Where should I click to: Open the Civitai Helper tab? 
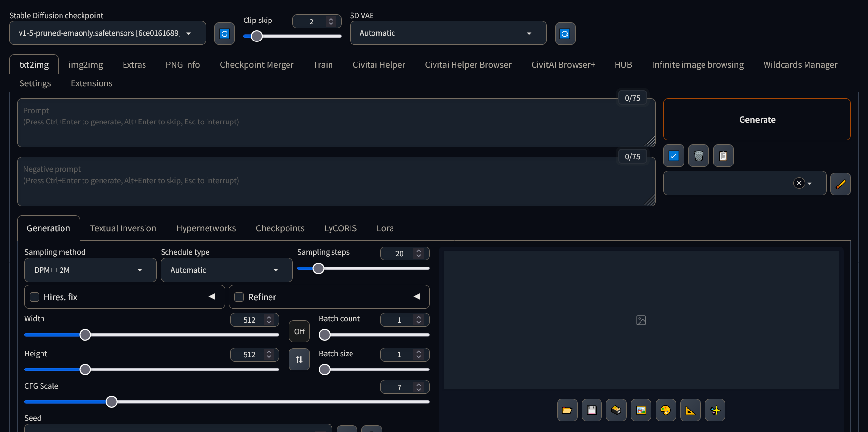(x=379, y=65)
